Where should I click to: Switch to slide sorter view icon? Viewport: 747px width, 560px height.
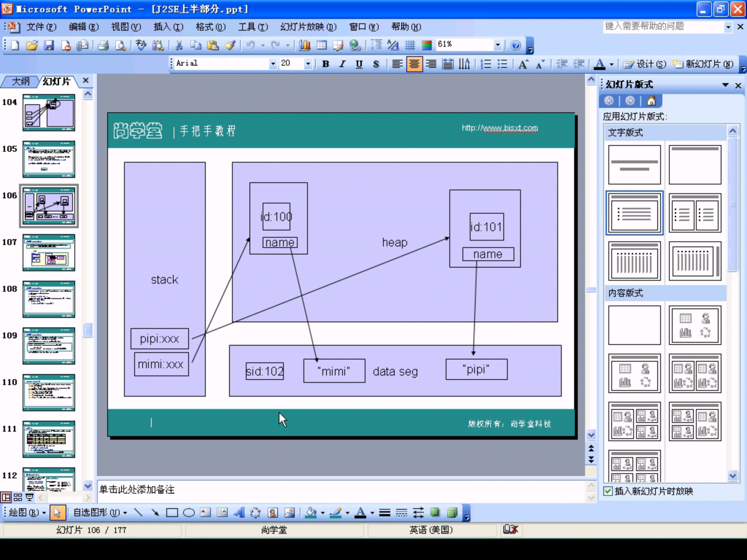pos(18,497)
